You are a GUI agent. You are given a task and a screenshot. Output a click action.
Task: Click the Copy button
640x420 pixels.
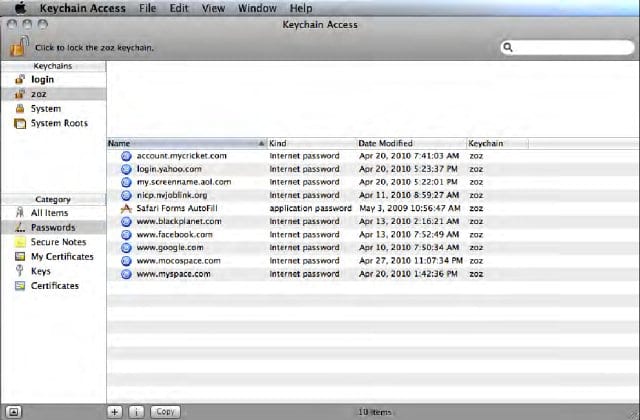click(165, 412)
